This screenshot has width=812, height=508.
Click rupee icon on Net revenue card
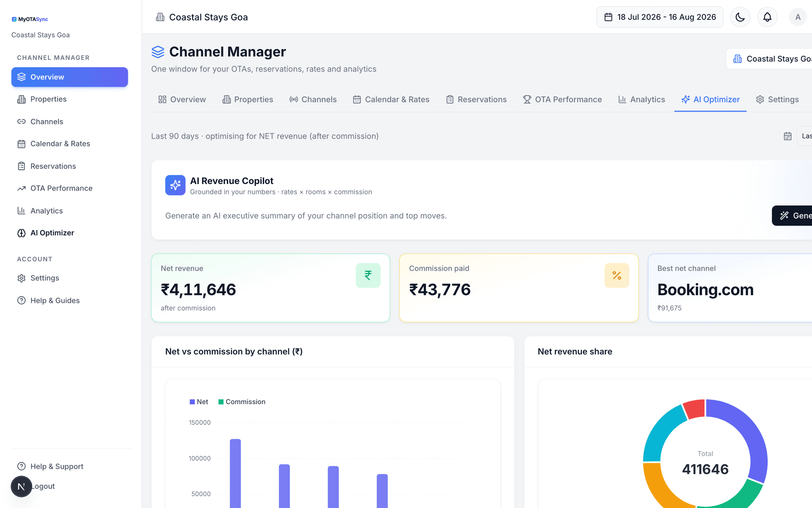click(x=368, y=275)
